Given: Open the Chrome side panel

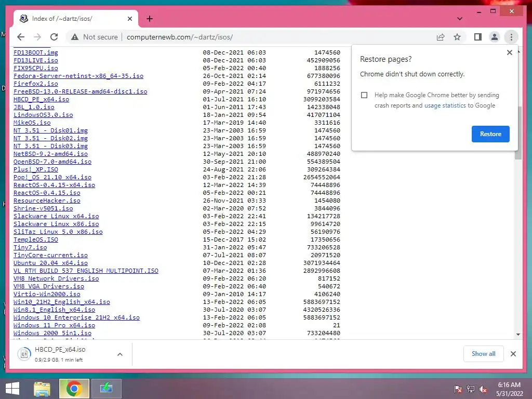Looking at the screenshot, I should coord(478,37).
